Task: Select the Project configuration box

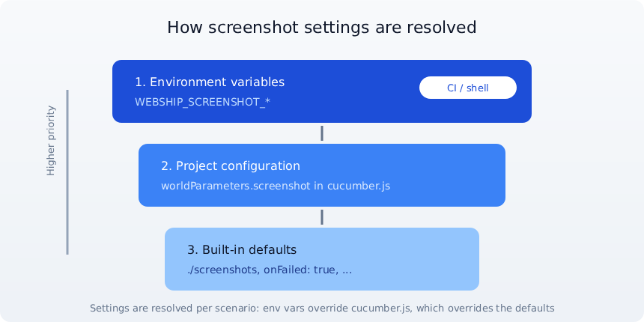Action: [322, 175]
